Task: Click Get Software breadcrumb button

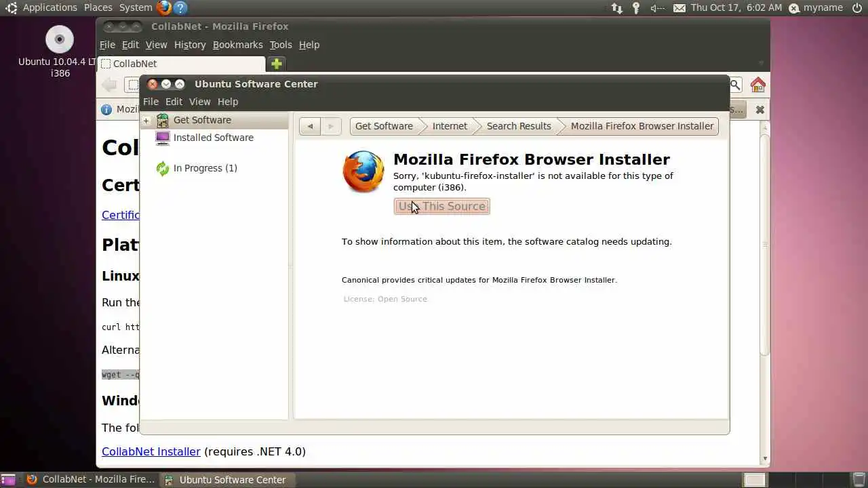Action: pyautogui.click(x=384, y=126)
